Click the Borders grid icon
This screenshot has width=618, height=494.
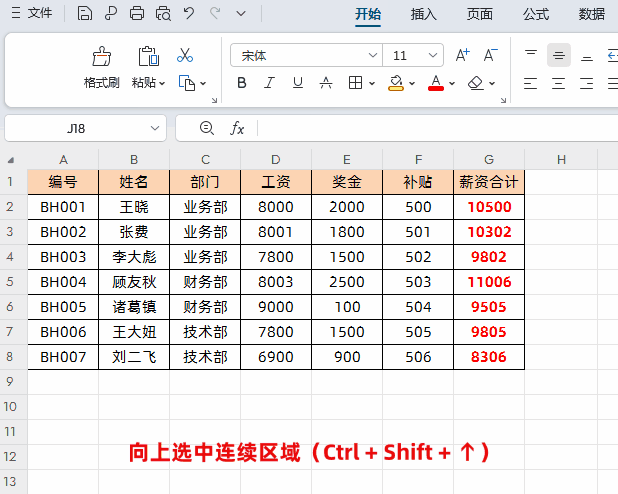356,83
